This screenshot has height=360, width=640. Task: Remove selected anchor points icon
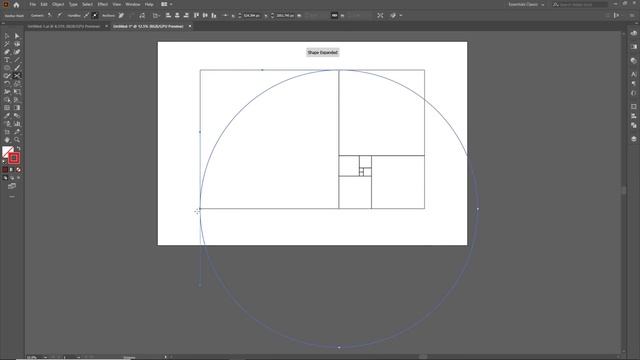pyautogui.click(x=121, y=16)
